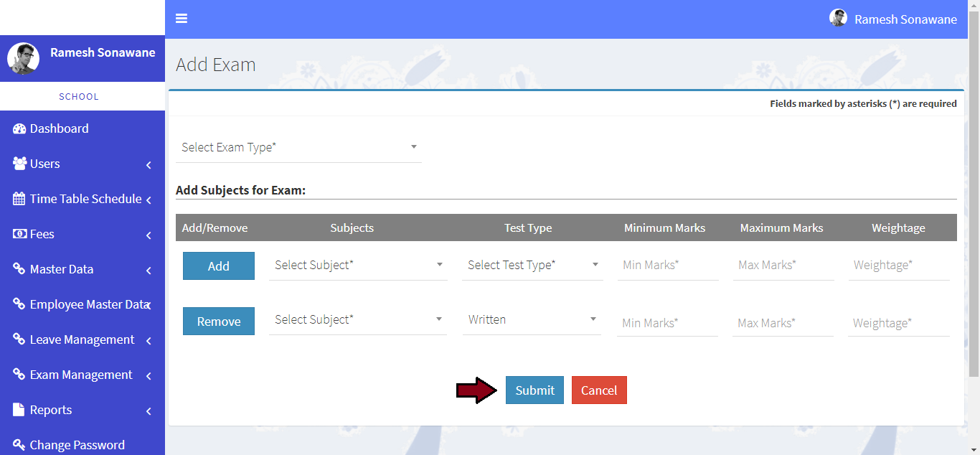Click the Remove subject row button
This screenshot has width=980, height=455.
[x=219, y=321]
